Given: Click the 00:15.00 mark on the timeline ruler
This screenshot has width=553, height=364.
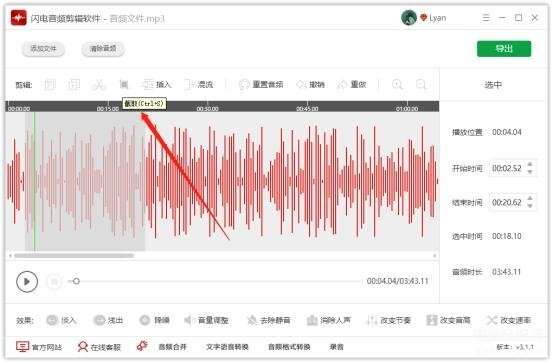Looking at the screenshot, I should point(108,109).
